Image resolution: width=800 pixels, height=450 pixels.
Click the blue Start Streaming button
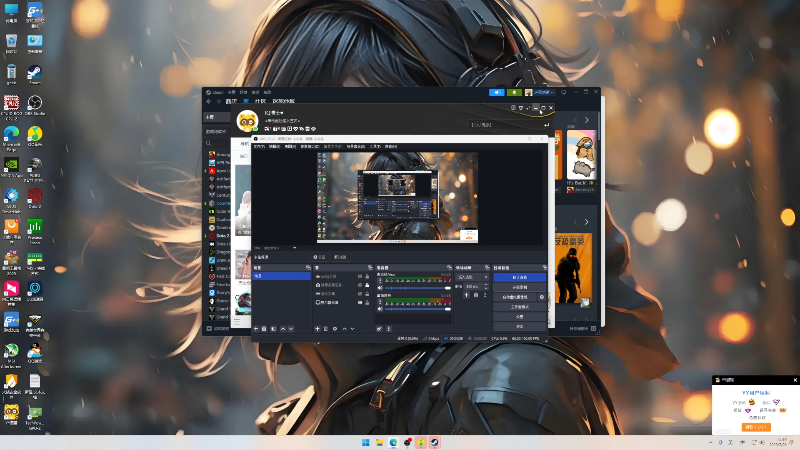[x=520, y=278]
